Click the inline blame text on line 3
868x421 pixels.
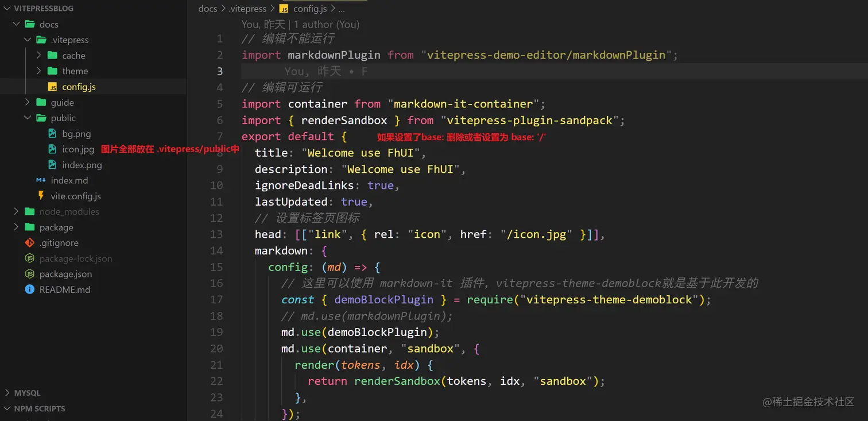(325, 71)
